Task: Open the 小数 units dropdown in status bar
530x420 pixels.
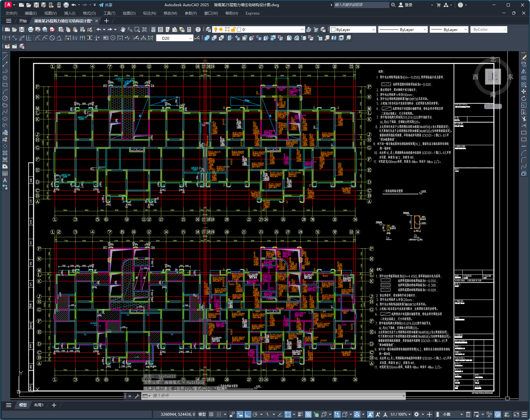Action: 453,414
